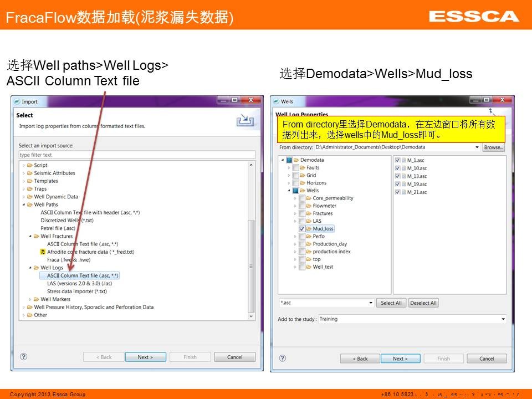Click the type filter text field
Screen dimensions: 532x399
tap(137, 155)
